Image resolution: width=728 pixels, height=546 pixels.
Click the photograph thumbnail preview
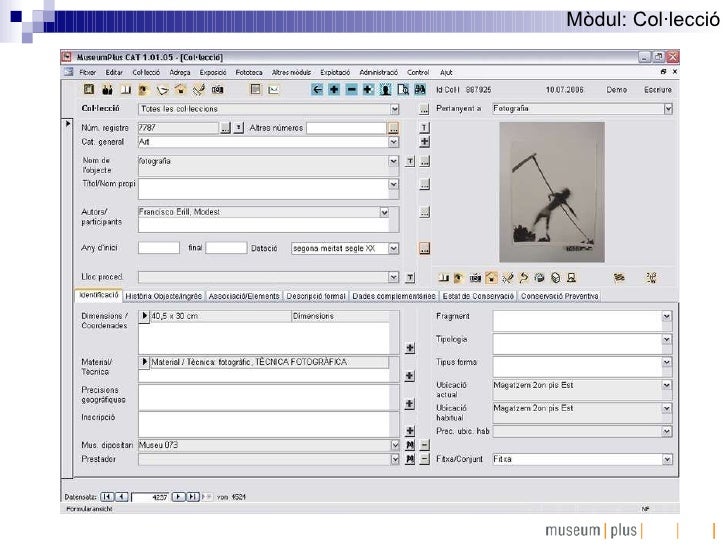tap(551, 193)
